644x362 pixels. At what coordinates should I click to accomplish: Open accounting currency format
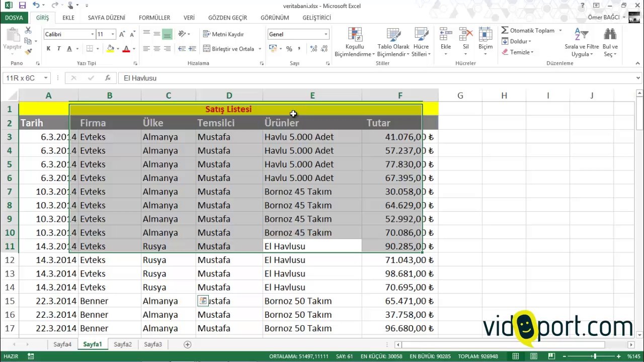272,49
